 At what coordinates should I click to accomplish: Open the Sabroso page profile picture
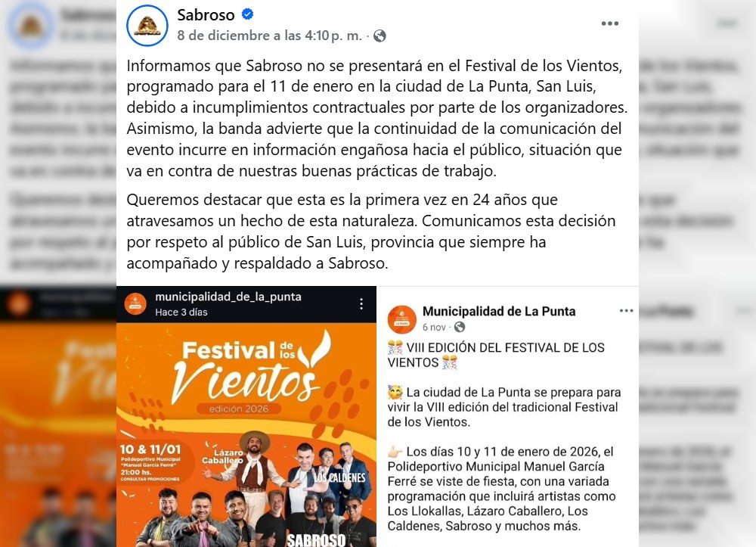pyautogui.click(x=147, y=26)
